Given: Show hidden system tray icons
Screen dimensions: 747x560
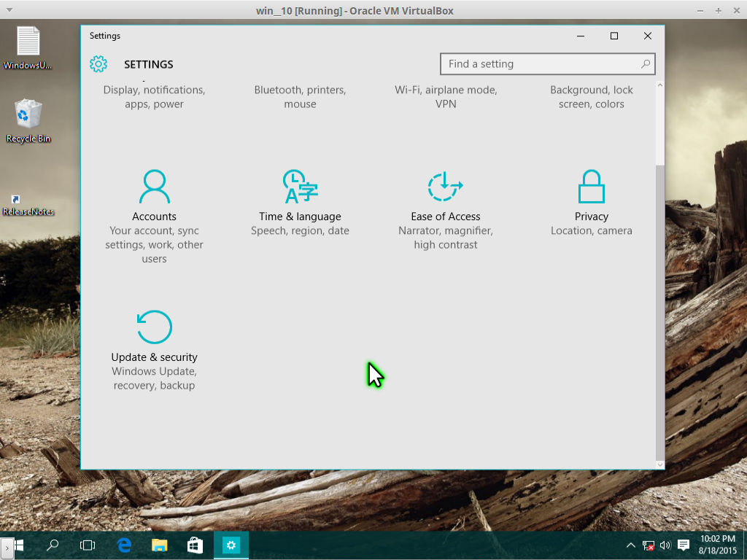Looking at the screenshot, I should (631, 545).
